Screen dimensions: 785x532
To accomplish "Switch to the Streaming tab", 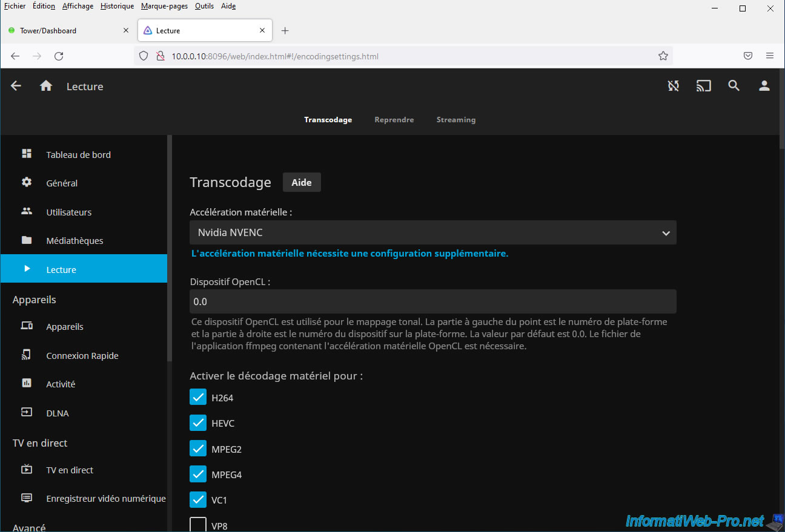I will [x=455, y=120].
